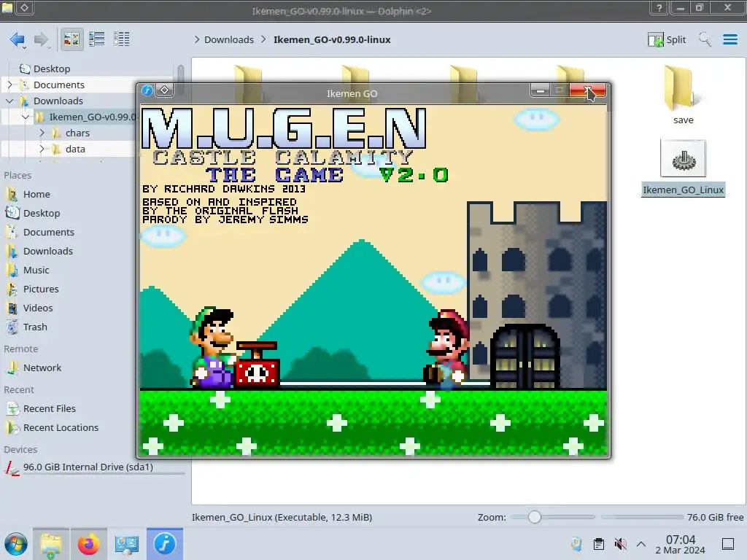
Task: Launch Firefox from the taskbar
Action: [88, 544]
